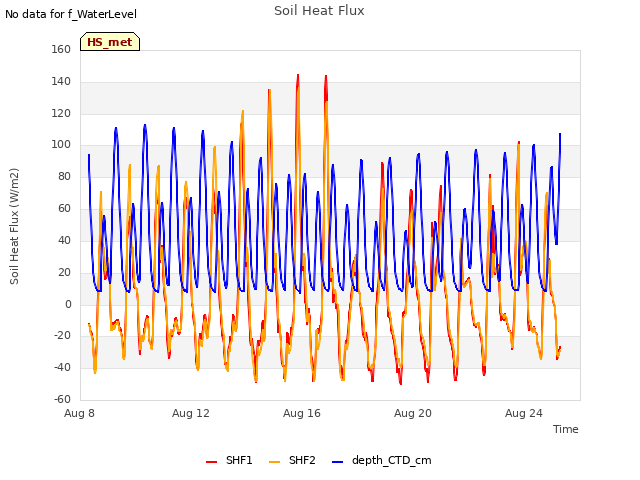The width and height of the screenshot is (640, 480).
Task: Click the orange SHF2 legend color marker
Action: (275, 462)
